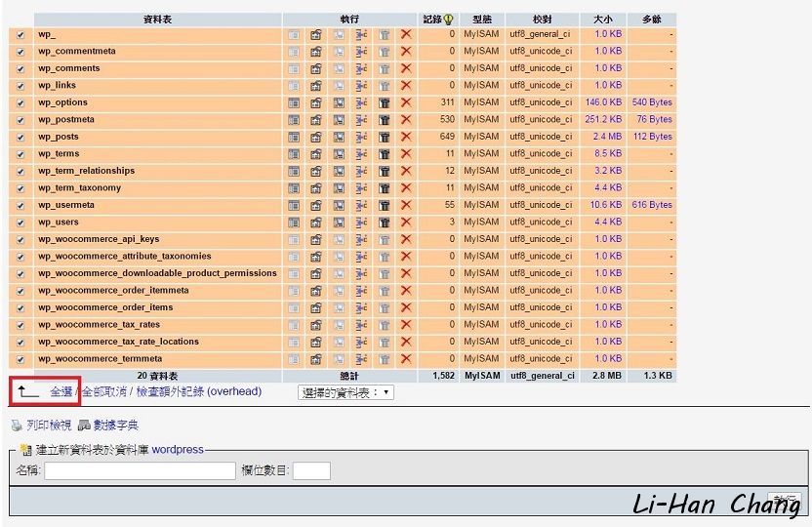Empty icon for wp_term_relationships table
The height and width of the screenshot is (527, 812).
tap(384, 171)
